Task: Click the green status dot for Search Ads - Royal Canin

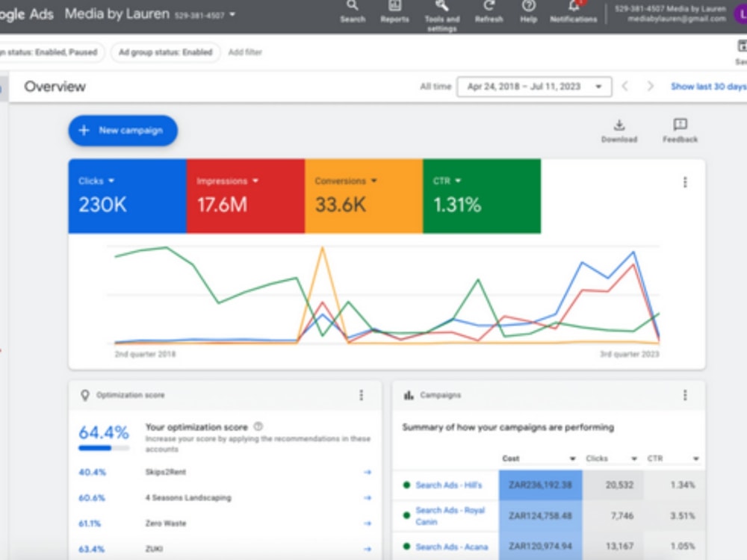Action: (406, 515)
